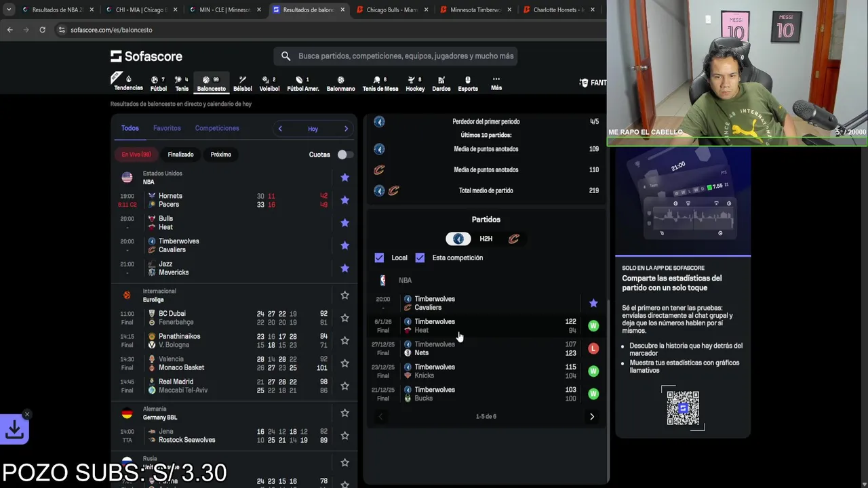The height and width of the screenshot is (488, 868).
Task: Switch to the Todos tab
Action: (x=130, y=128)
